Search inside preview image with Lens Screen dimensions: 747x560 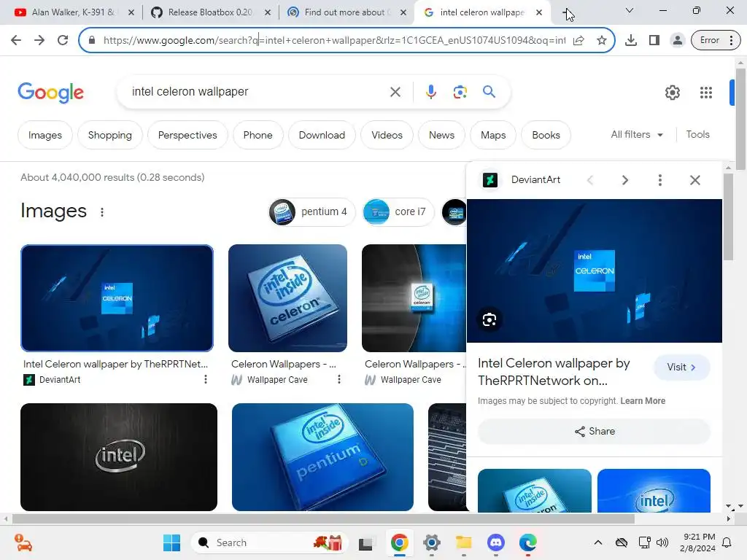pyautogui.click(x=489, y=320)
